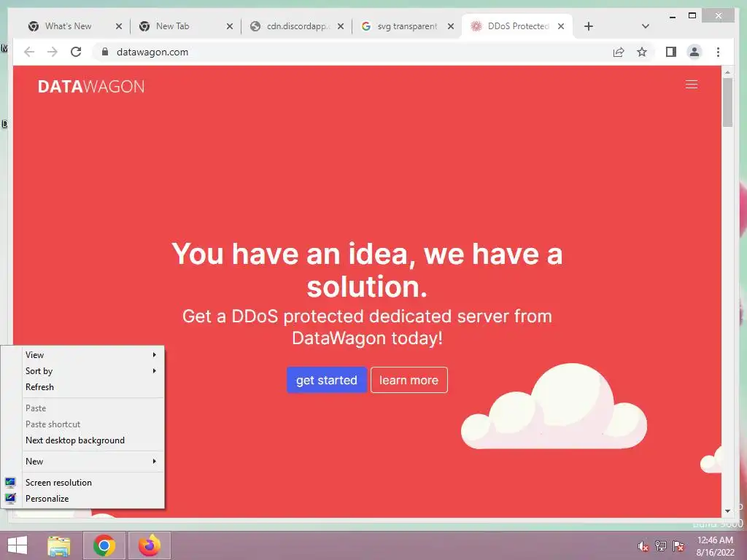Click the get started button
Screen dimensions: 747x560
[326, 380]
